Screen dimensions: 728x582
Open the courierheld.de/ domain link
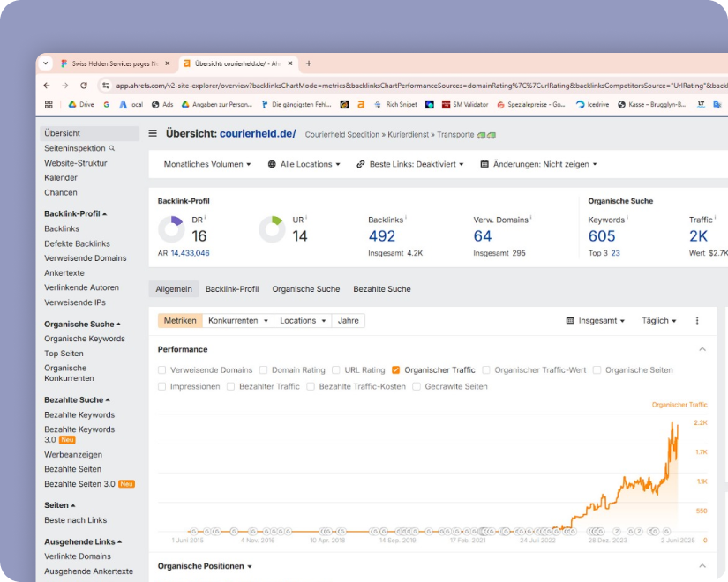click(258, 134)
